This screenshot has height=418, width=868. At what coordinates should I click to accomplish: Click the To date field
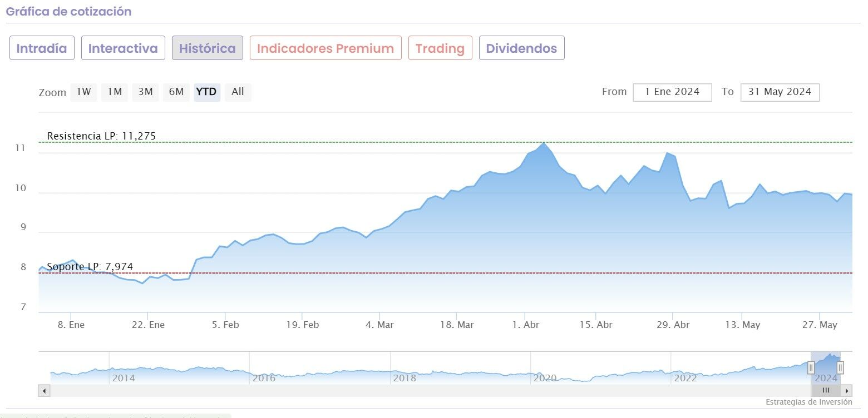[x=780, y=92]
